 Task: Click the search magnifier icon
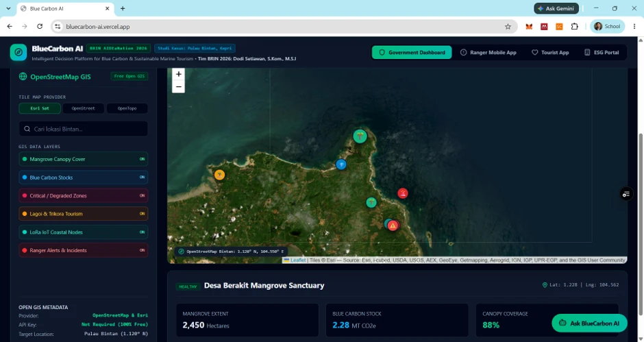click(x=27, y=129)
